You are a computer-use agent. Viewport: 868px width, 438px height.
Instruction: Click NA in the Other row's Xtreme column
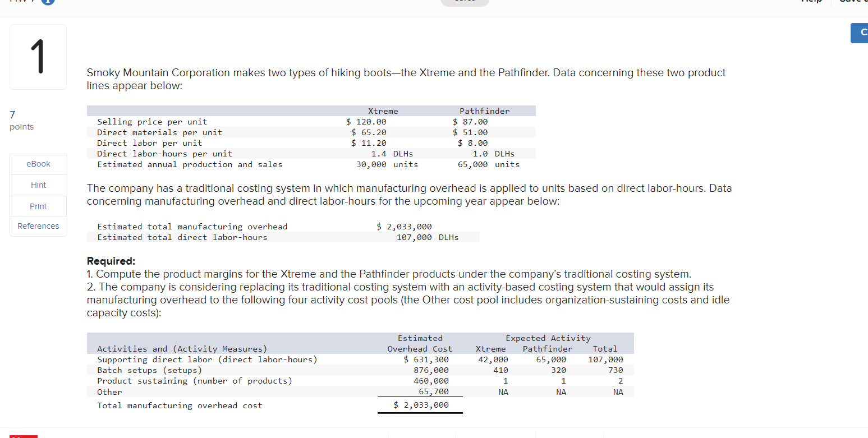(503, 392)
